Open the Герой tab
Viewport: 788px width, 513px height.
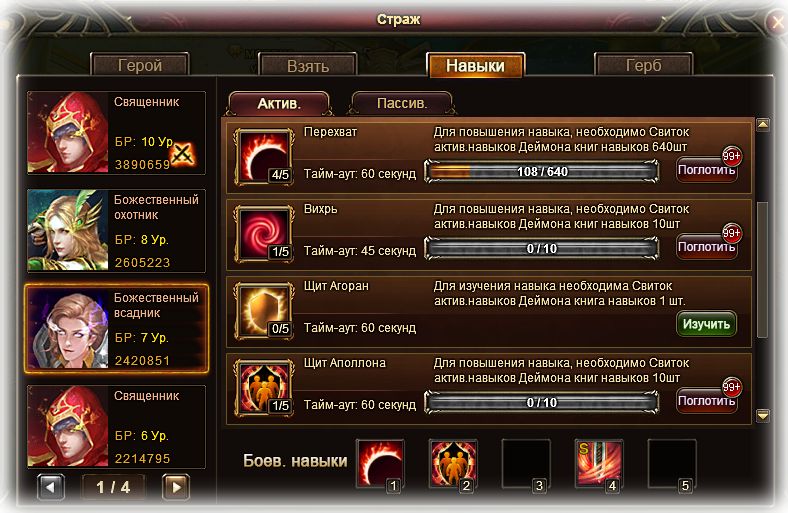pos(140,65)
